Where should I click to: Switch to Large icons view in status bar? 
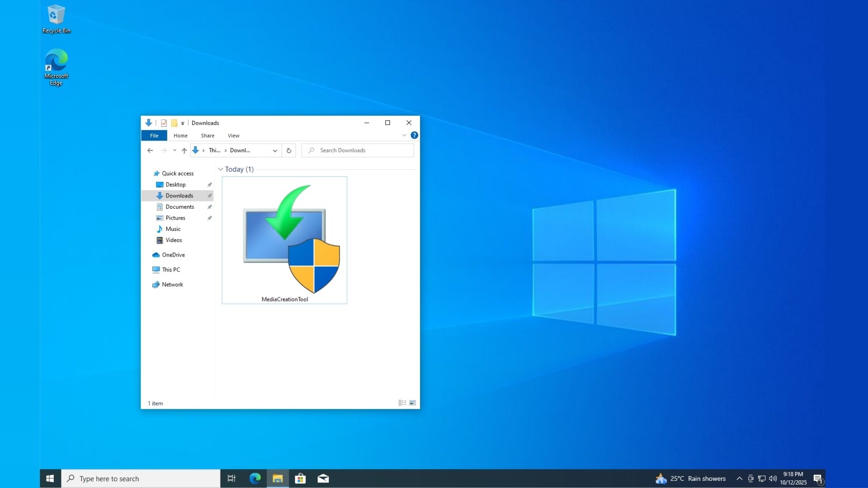pos(412,403)
